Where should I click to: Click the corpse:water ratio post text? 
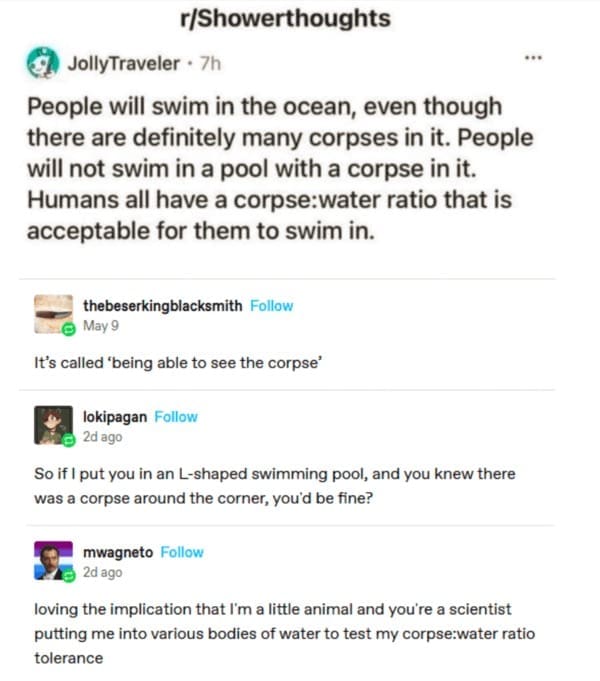pyautogui.click(x=270, y=168)
